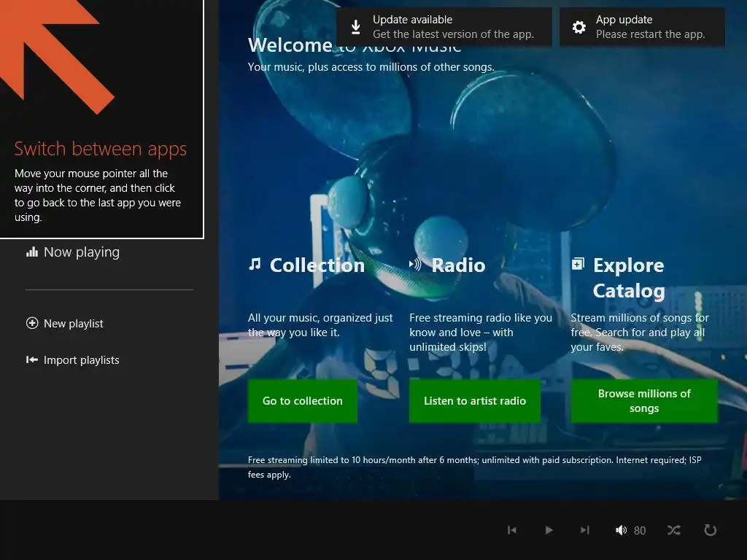Click the Switch between apps heading
747x560 pixels.
pos(101,149)
